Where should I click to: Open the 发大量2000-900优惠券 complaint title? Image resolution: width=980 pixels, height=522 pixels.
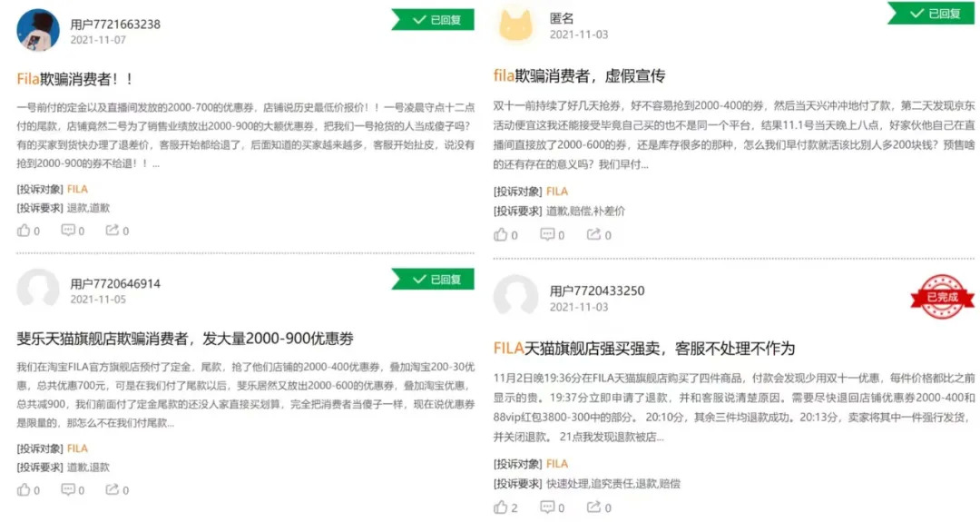click(185, 339)
